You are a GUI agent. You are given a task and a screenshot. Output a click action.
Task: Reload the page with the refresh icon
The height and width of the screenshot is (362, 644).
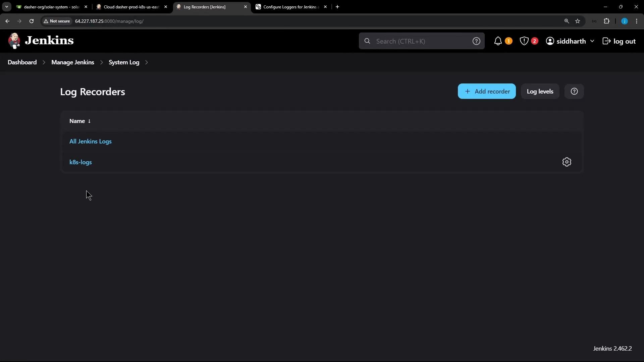[32, 21]
